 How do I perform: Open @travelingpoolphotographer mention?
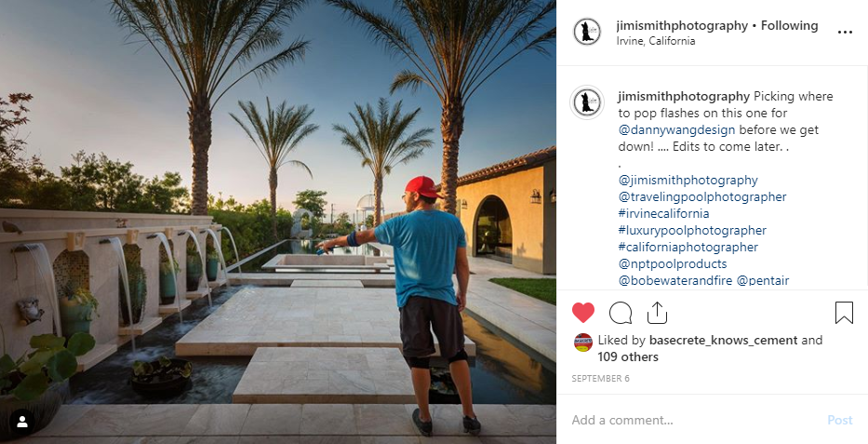(701, 197)
